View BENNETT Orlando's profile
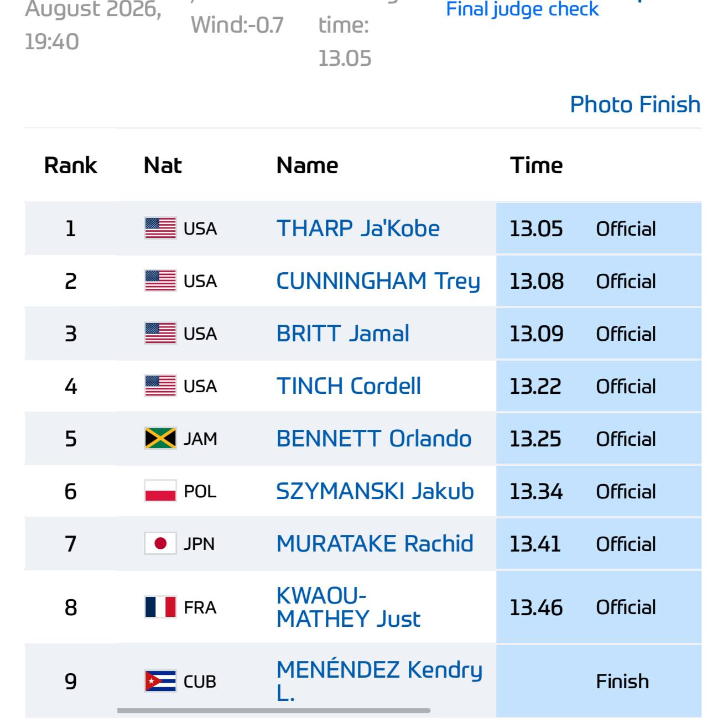This screenshot has width=728, height=728. (374, 439)
